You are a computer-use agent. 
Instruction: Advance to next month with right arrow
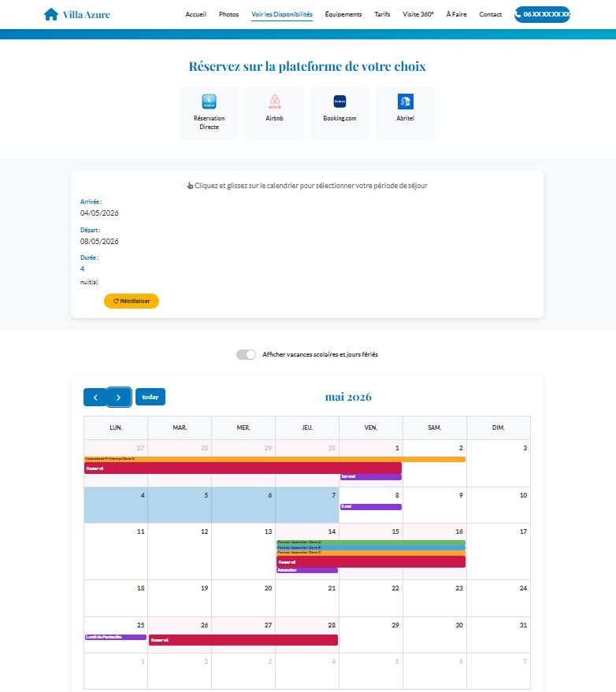pyautogui.click(x=119, y=398)
